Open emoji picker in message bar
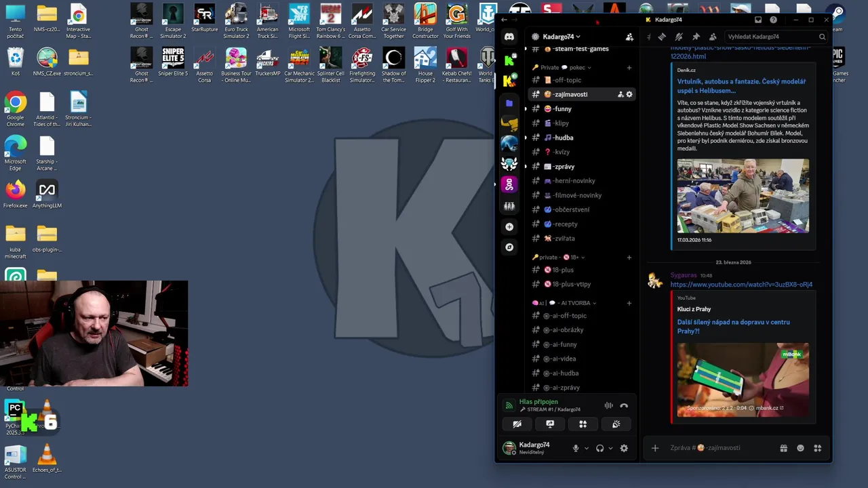Image resolution: width=868 pixels, height=488 pixels. tap(800, 448)
